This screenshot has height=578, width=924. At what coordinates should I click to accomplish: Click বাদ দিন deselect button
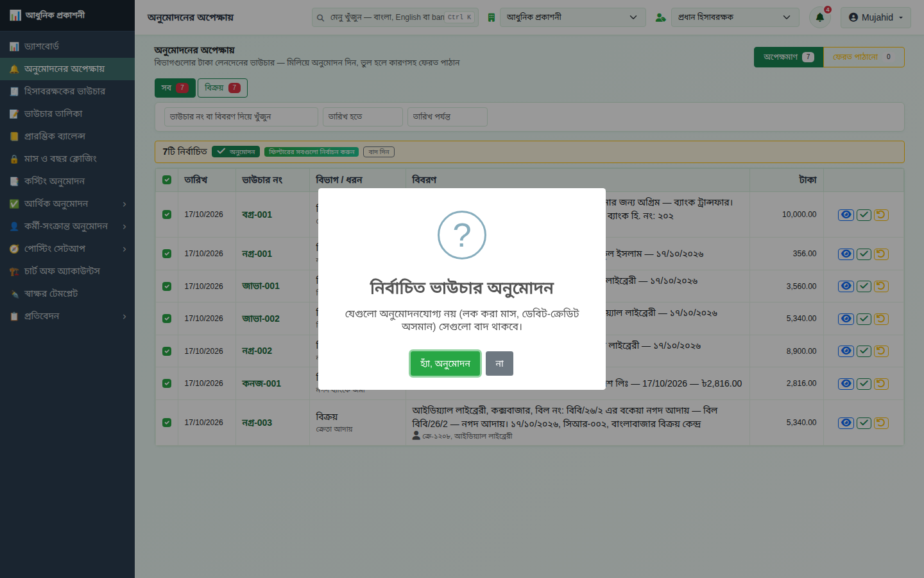tap(379, 152)
